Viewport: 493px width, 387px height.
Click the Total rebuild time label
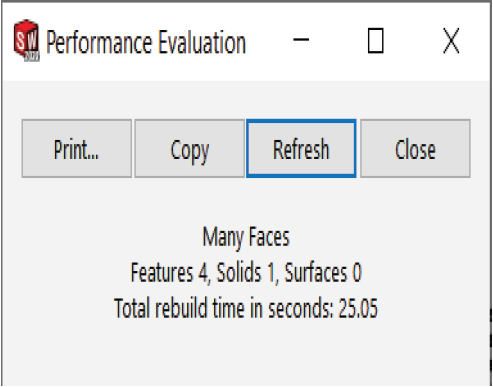[223, 308]
